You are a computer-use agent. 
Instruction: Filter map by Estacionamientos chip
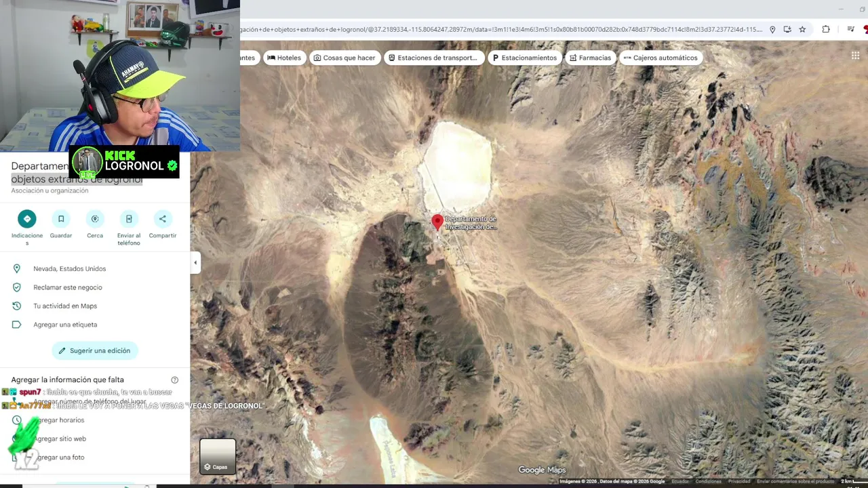pos(525,58)
